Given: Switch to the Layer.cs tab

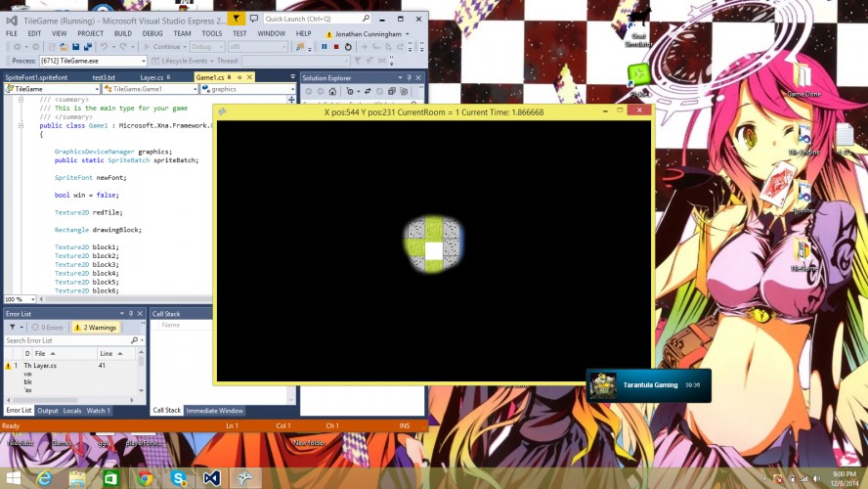Looking at the screenshot, I should [x=152, y=77].
